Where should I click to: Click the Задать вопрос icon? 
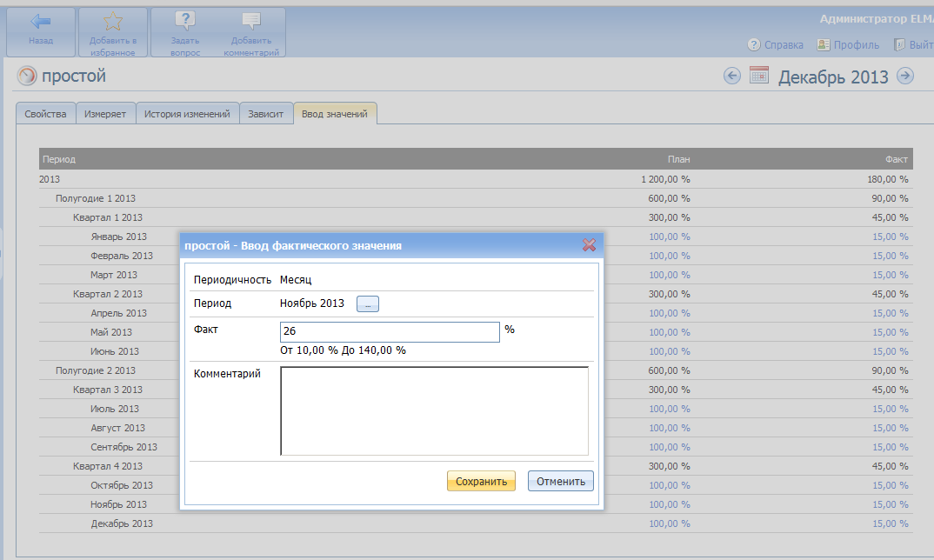[x=184, y=23]
